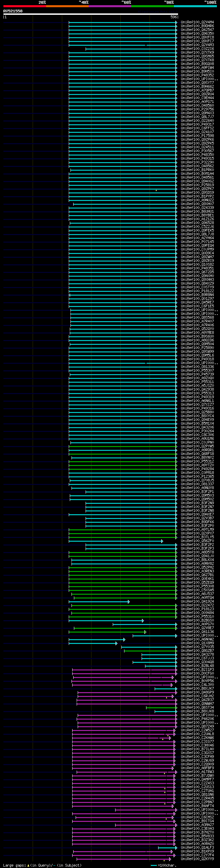This screenshot has width=220, height=868.
Task: Select the UniRef100_Q9M4X3 label
Action: 197,113
